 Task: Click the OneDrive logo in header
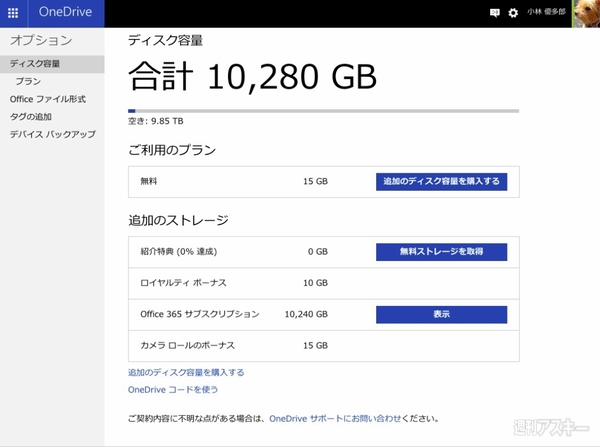click(67, 13)
